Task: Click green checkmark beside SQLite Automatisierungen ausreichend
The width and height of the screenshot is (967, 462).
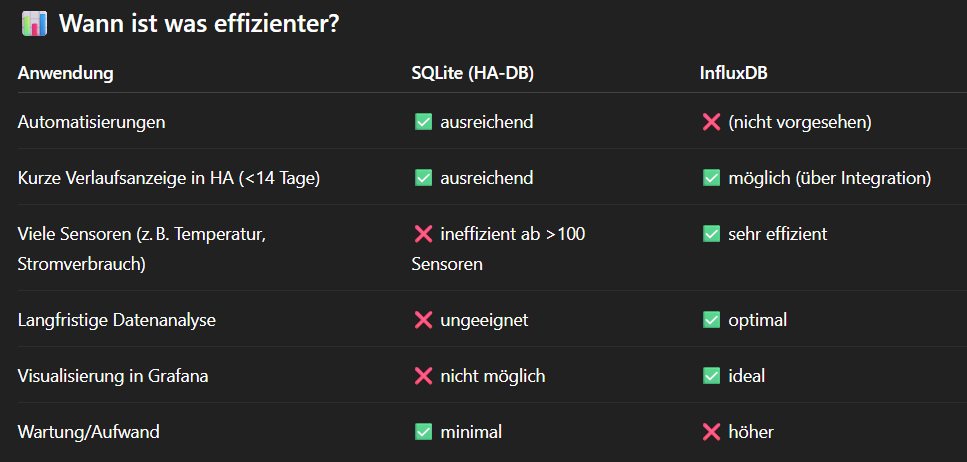Action: (x=423, y=123)
